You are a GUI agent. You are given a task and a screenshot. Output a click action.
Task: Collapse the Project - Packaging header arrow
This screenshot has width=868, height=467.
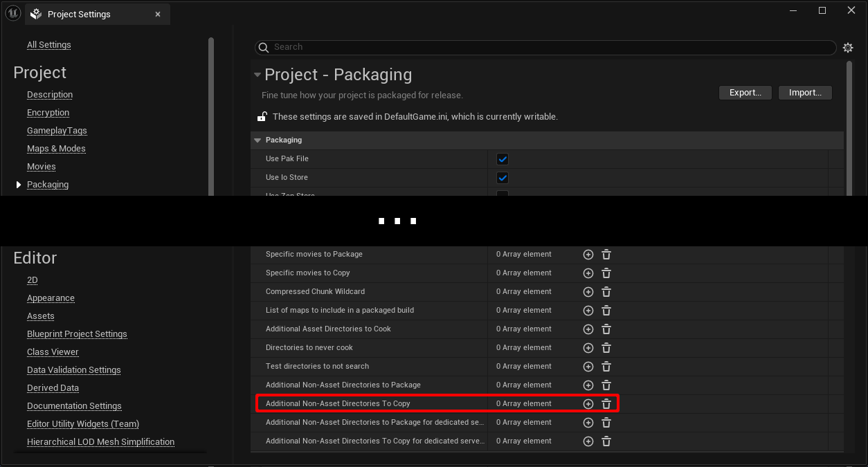[x=257, y=75]
